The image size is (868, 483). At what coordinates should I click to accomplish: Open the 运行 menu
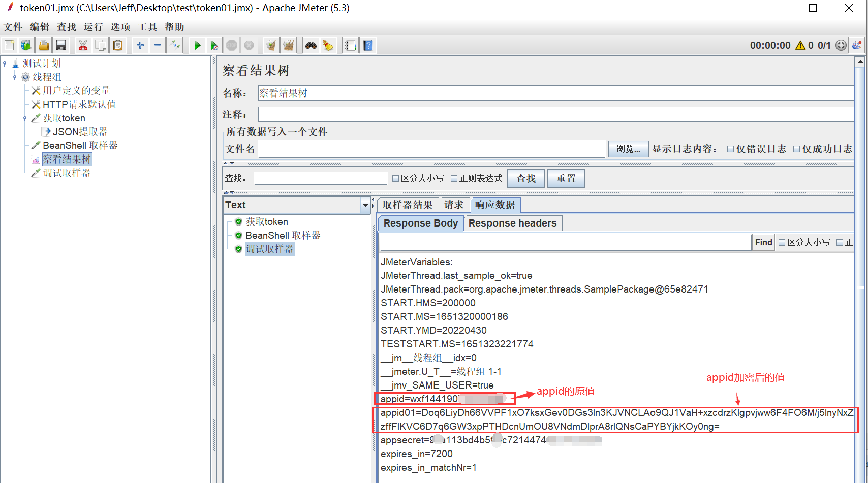pyautogui.click(x=94, y=27)
